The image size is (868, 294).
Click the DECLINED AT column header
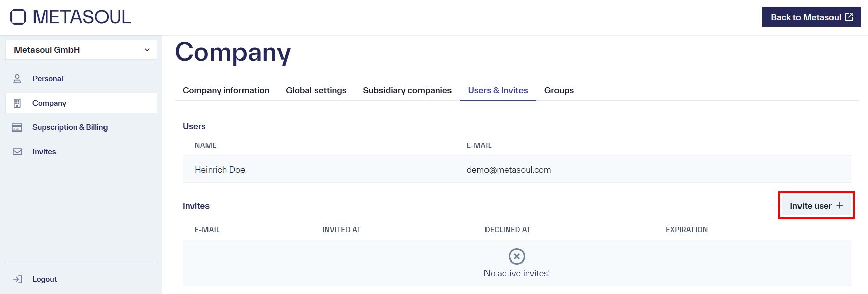point(508,230)
